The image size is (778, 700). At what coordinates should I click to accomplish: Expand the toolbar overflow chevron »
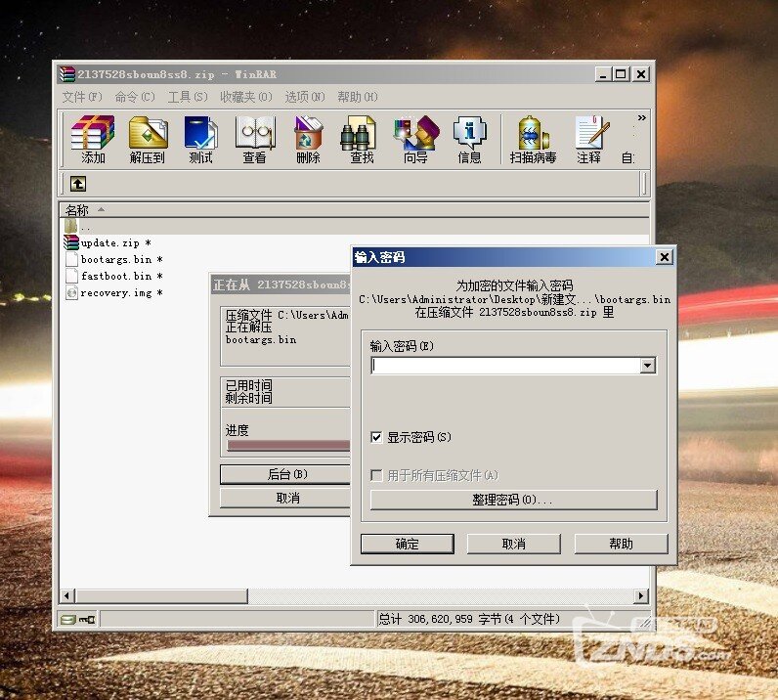(x=641, y=118)
